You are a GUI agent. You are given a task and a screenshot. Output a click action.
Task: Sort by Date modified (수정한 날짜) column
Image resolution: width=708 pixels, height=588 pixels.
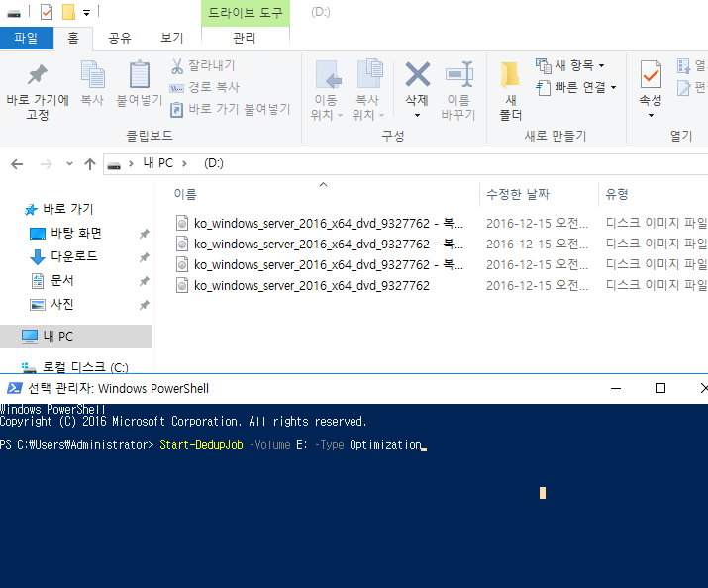pyautogui.click(x=518, y=194)
